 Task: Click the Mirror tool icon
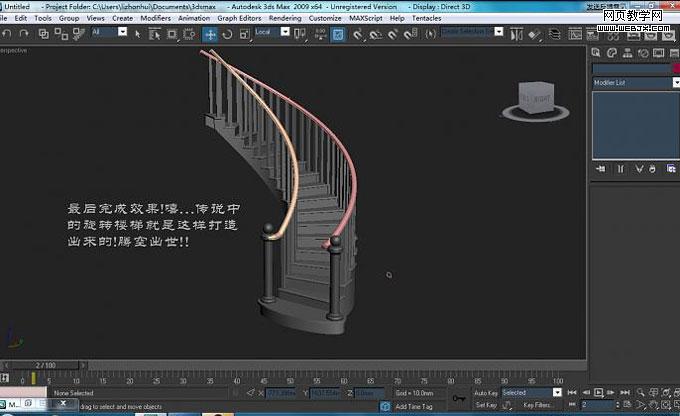pos(516,34)
